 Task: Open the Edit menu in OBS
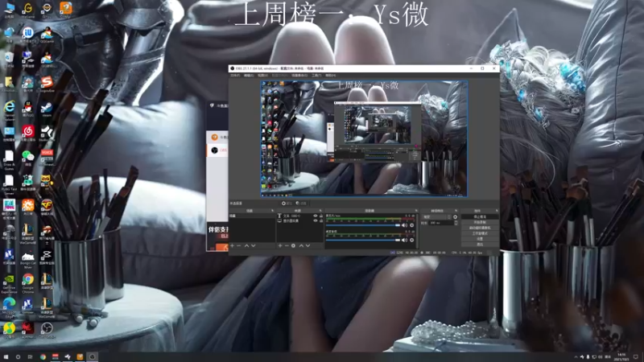(x=249, y=76)
